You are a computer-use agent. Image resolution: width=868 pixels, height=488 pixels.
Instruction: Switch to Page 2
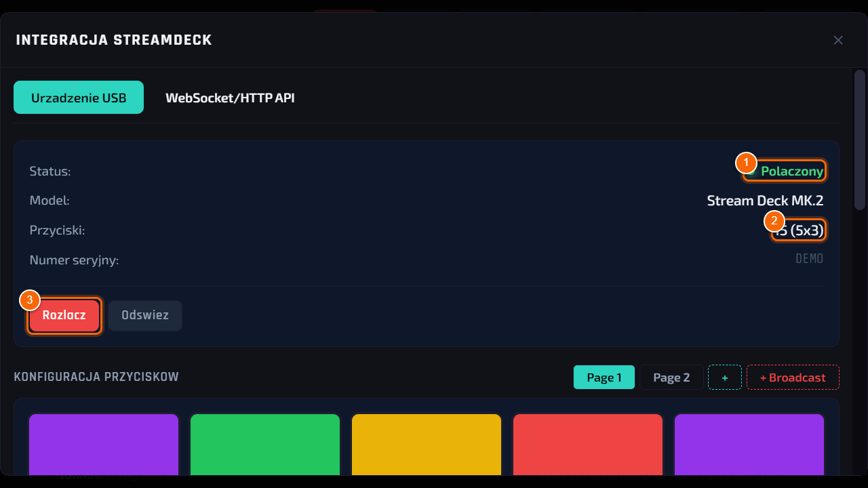point(671,378)
